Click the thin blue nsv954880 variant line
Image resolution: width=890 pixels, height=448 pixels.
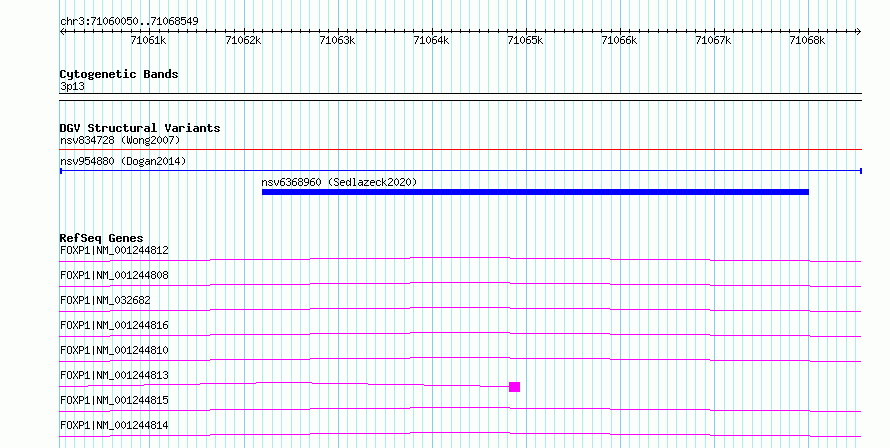click(461, 170)
